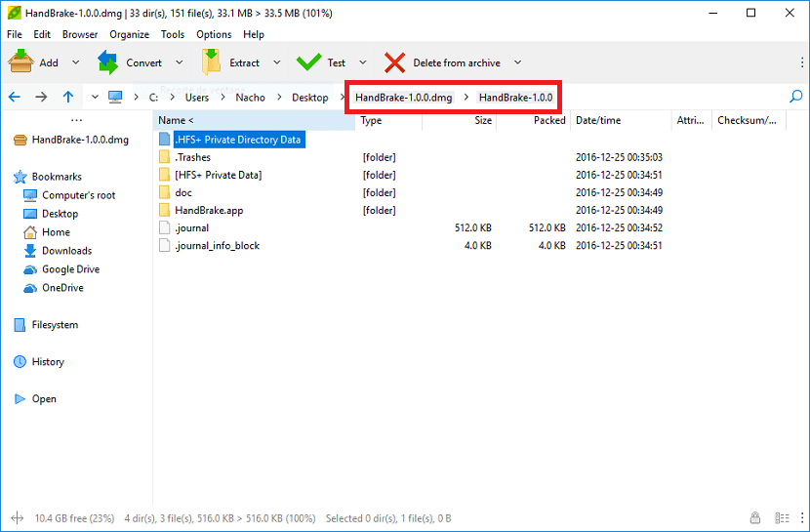Click the Bookmarks star in sidebar
Screen dimensions: 810x532
(x=20, y=177)
